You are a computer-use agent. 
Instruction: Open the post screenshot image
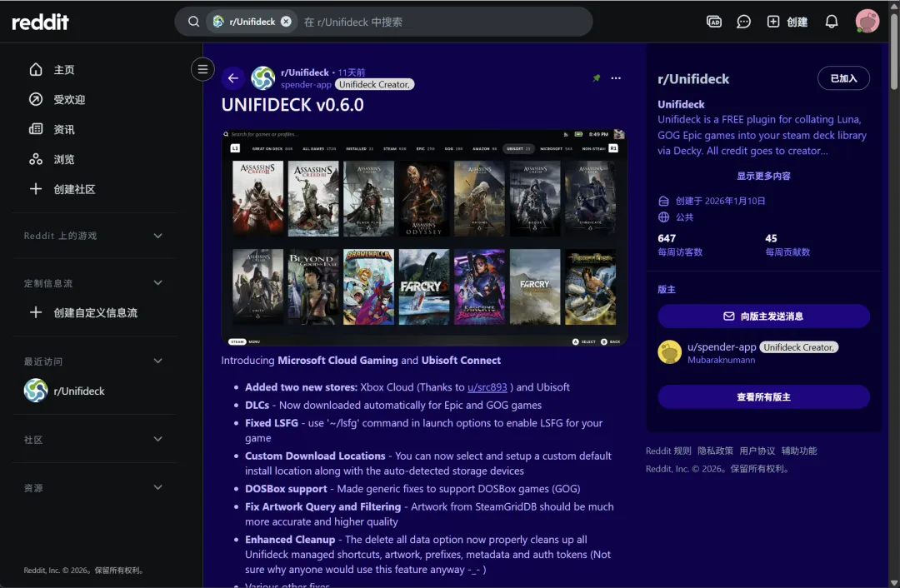(x=424, y=237)
